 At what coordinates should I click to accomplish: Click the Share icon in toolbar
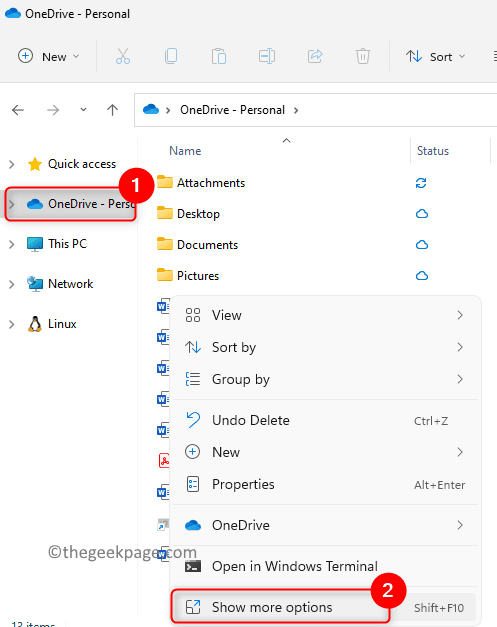[x=315, y=56]
